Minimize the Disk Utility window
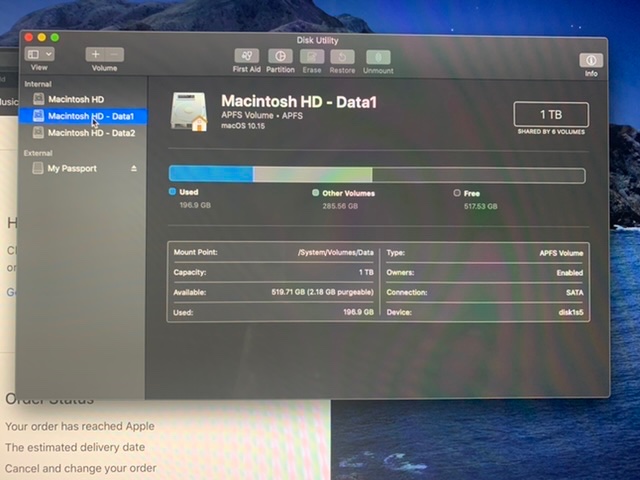 (x=42, y=38)
